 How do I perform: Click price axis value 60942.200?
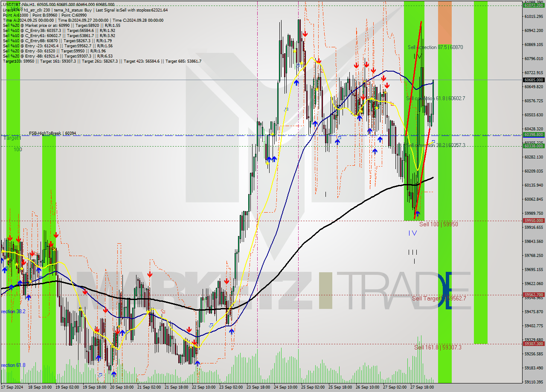point(534,30)
